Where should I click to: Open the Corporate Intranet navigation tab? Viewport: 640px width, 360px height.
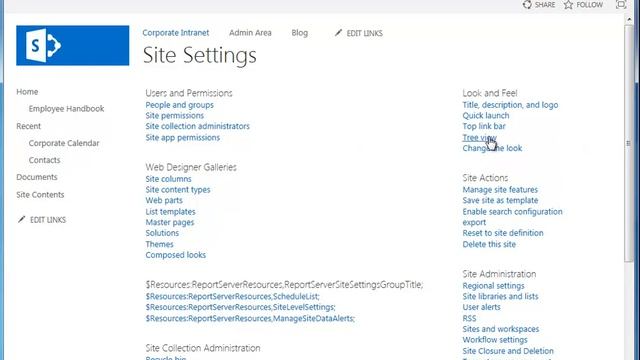click(176, 33)
